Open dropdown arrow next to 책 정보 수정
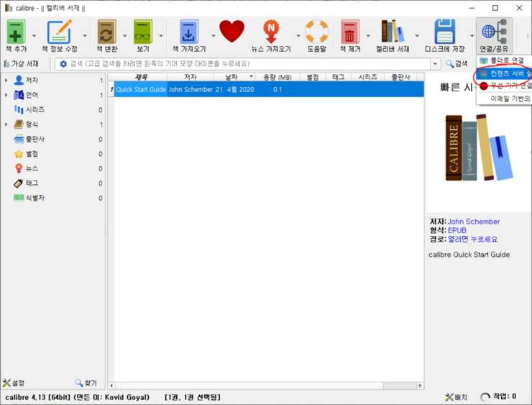 click(85, 35)
